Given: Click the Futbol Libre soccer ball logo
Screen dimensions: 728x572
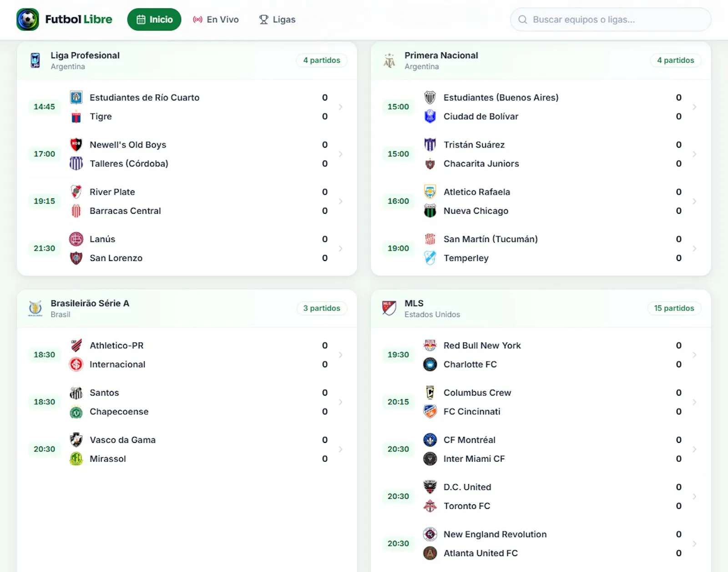Looking at the screenshot, I should (28, 20).
